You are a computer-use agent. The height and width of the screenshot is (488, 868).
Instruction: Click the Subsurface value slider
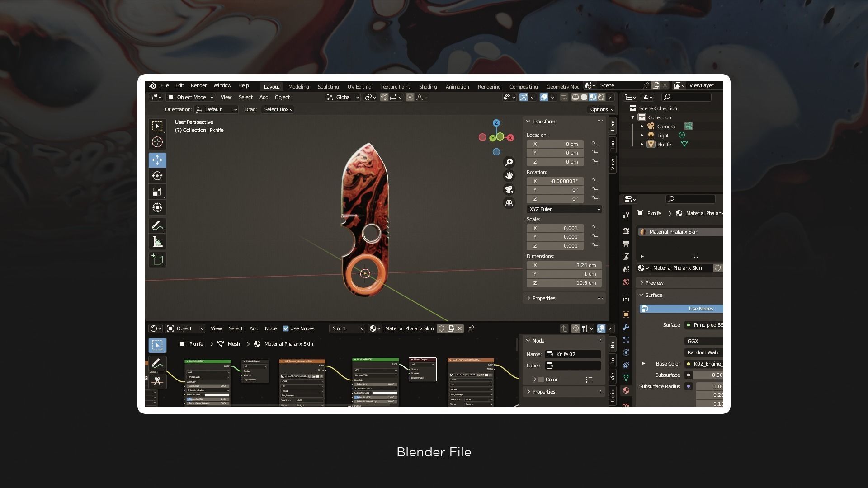pyautogui.click(x=708, y=375)
